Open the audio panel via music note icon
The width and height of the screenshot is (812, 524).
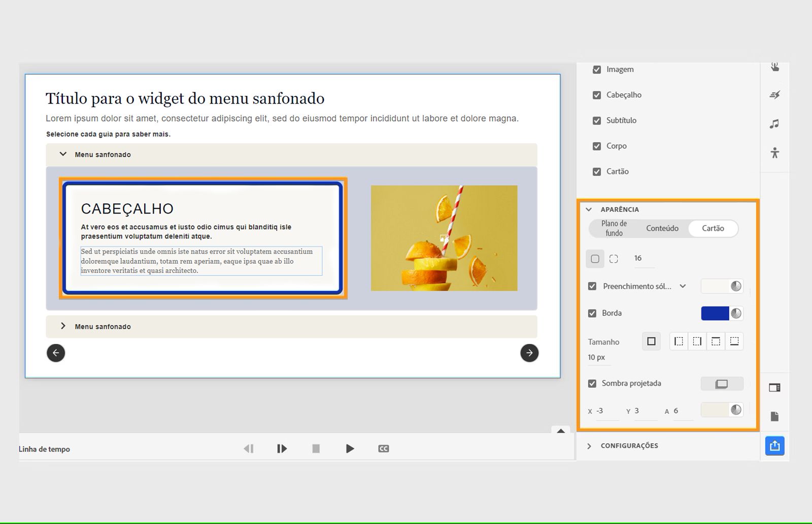click(775, 124)
